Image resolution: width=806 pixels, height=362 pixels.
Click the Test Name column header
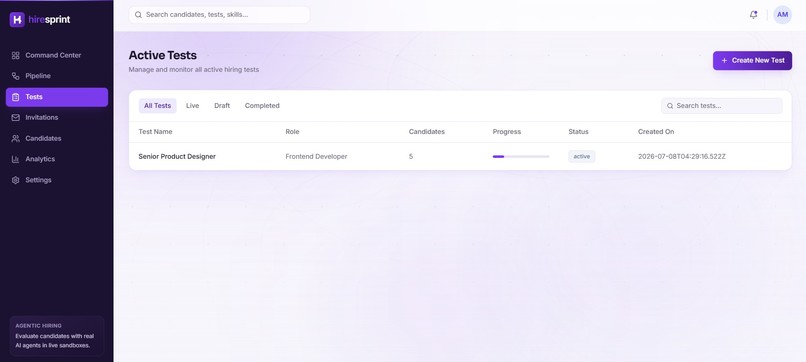tap(155, 132)
